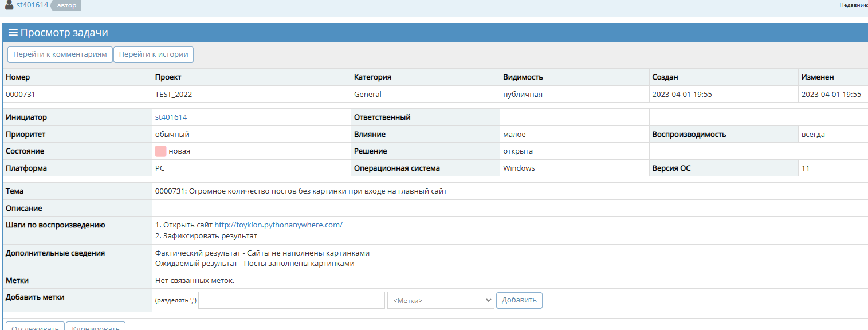Select priority value обычный
Screen dimensions: 868x330
[172, 135]
